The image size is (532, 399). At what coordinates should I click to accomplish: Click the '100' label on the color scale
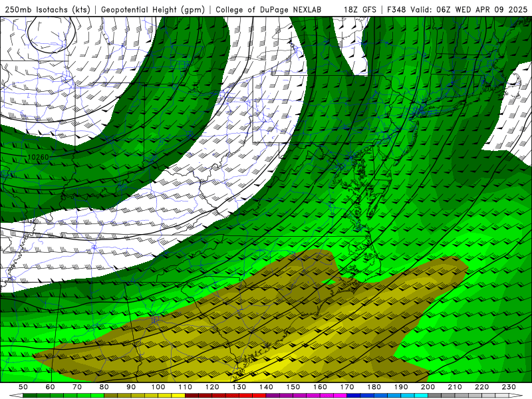[x=158, y=387]
